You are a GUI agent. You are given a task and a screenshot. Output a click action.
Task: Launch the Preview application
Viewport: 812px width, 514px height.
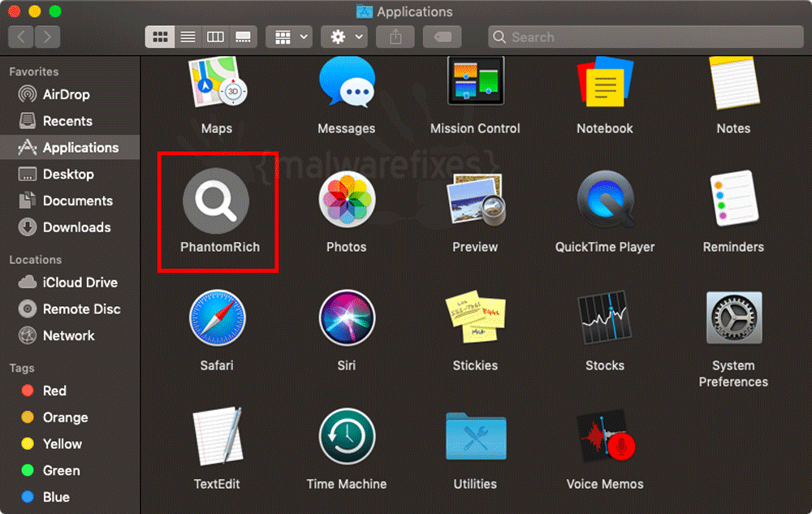click(475, 199)
